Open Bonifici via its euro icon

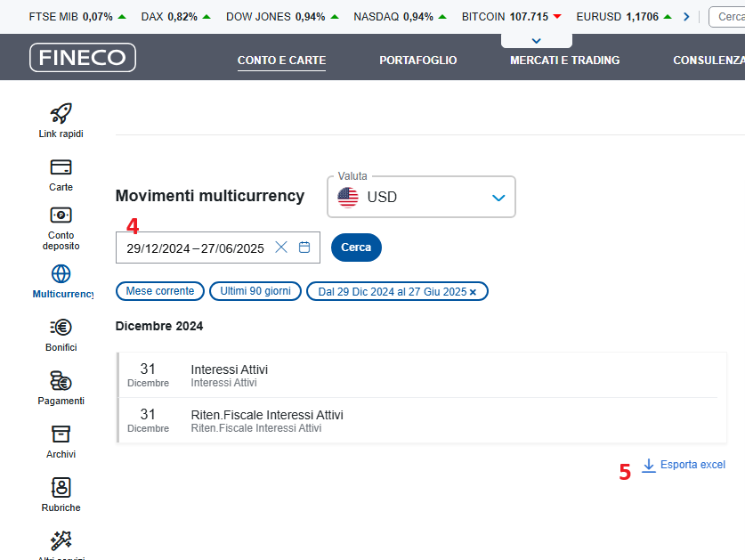pos(61,328)
